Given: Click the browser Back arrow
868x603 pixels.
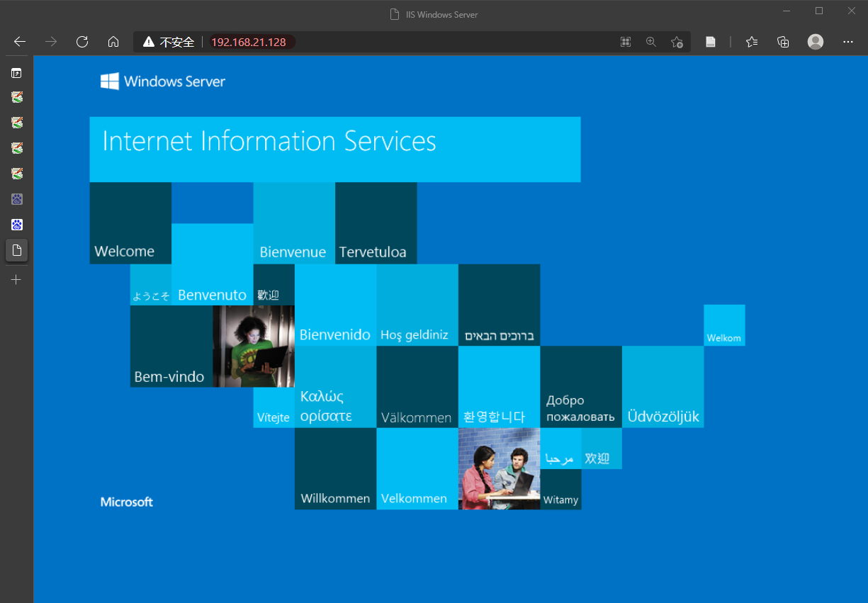Looking at the screenshot, I should tap(20, 42).
